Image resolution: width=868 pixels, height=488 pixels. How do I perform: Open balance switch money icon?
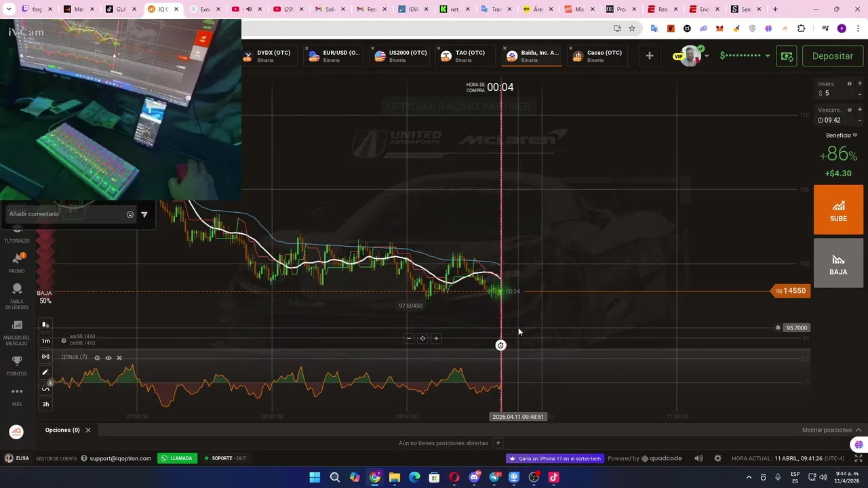tap(787, 56)
